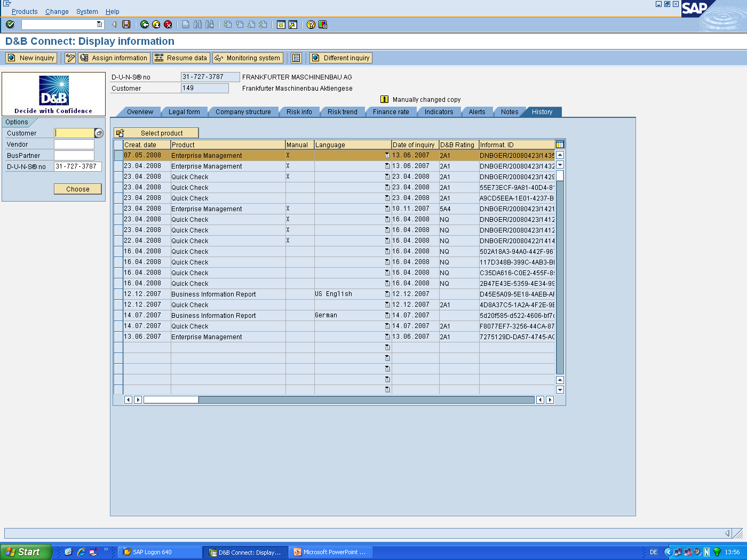This screenshot has width=747, height=560.
Task: Switch to the Overview tab
Action: click(x=140, y=112)
